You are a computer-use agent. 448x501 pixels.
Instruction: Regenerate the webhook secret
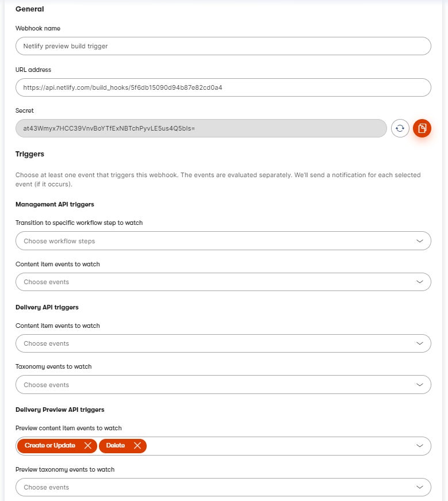400,128
